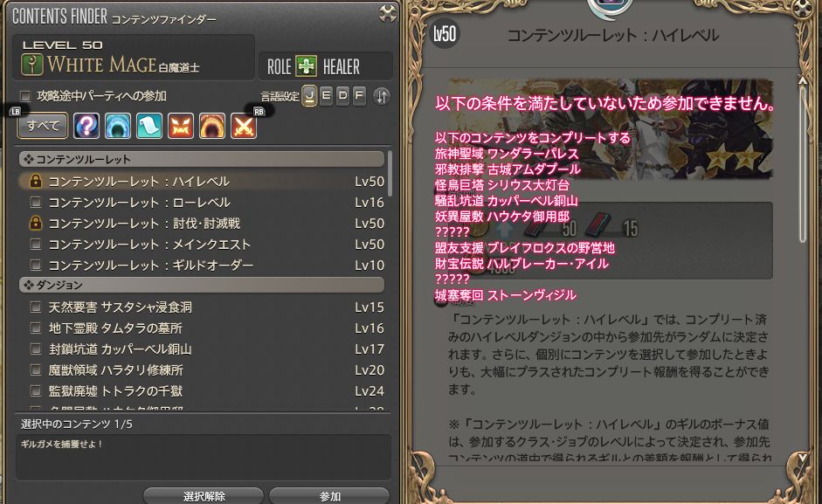The image size is (822, 504).
Task: Select the すべて filter tab
Action: pos(43,126)
